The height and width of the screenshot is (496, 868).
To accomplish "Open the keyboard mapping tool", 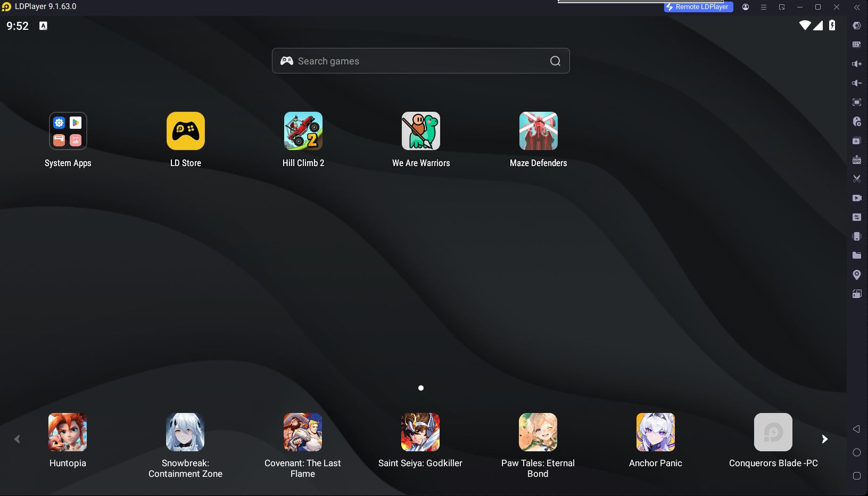I will pos(856,45).
